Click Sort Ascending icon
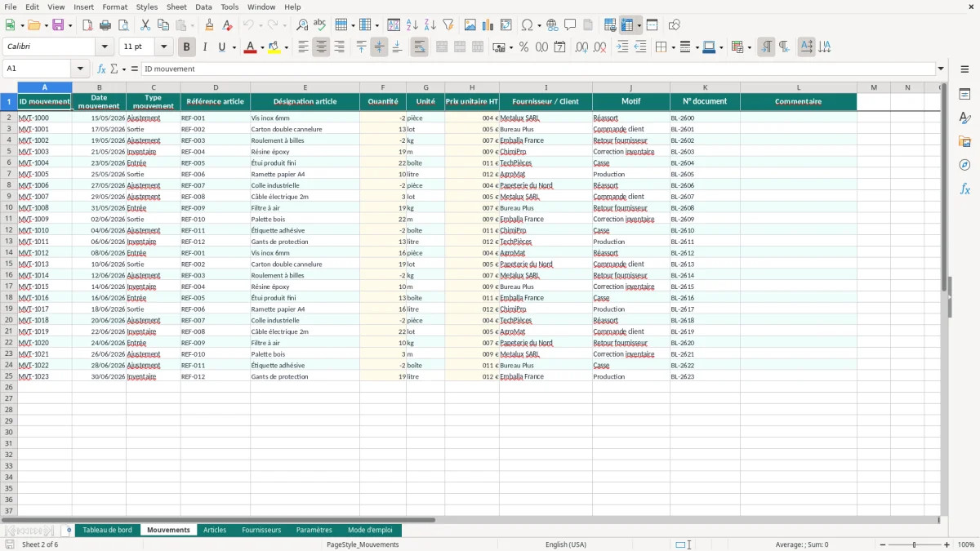Viewport: 980px width, 551px height. click(x=412, y=25)
